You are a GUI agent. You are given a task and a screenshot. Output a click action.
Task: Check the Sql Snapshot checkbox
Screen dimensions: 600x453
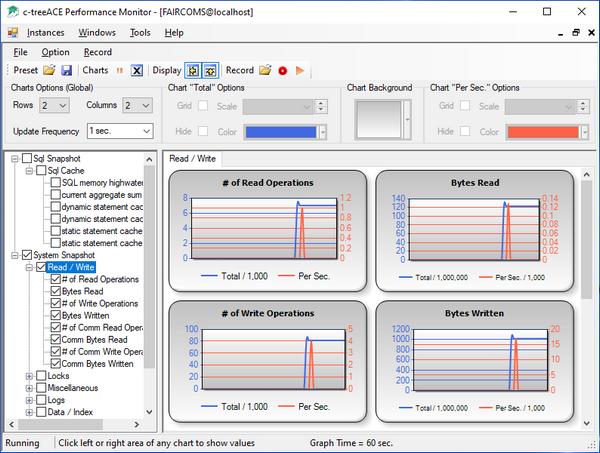click(27, 158)
